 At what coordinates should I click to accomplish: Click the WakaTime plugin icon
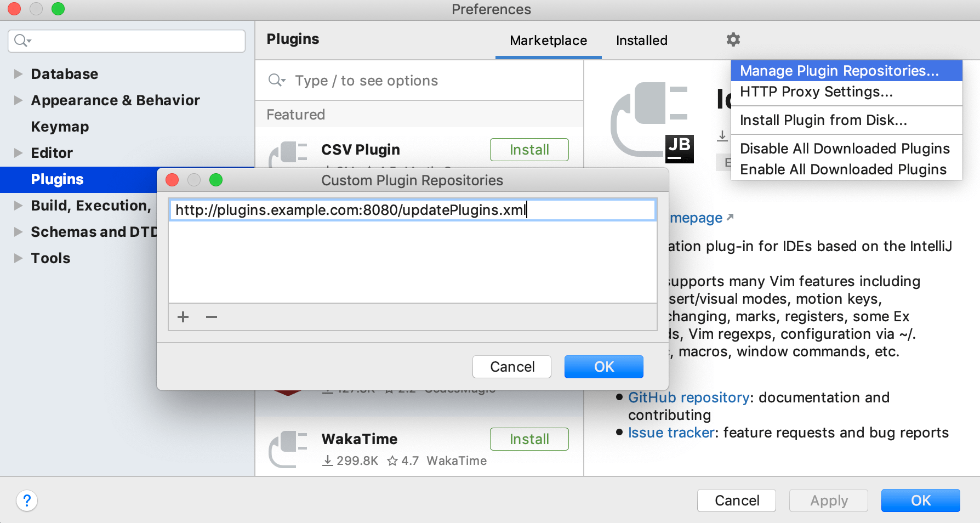289,448
